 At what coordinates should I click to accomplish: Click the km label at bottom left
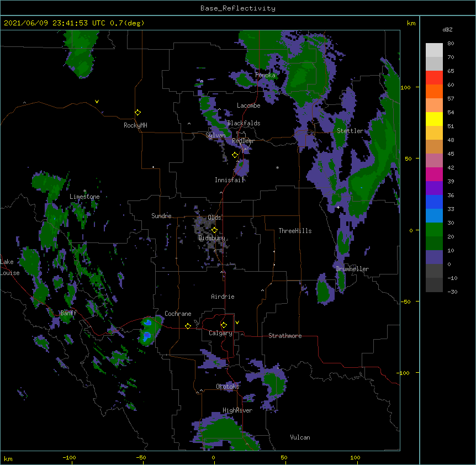tap(8, 458)
